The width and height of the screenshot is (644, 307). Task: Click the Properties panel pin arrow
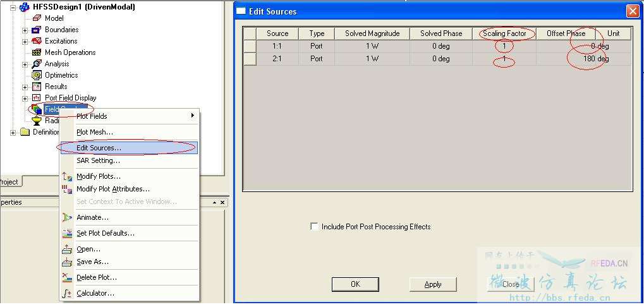214,203
